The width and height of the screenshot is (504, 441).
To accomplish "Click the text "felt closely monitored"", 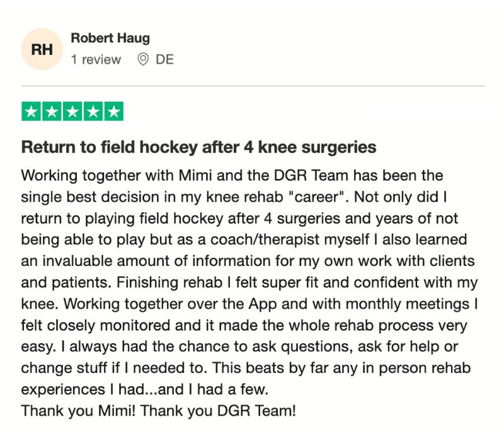I will tap(96, 325).
